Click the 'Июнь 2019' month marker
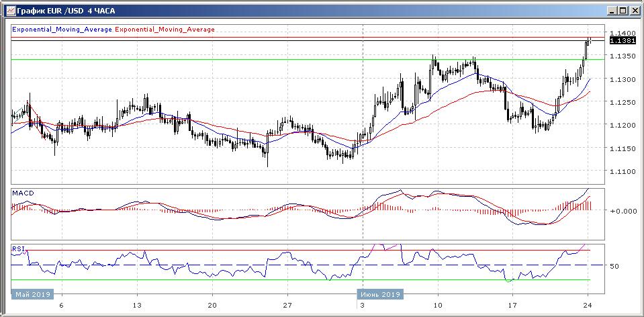The width and height of the screenshot is (644, 317). point(379,294)
